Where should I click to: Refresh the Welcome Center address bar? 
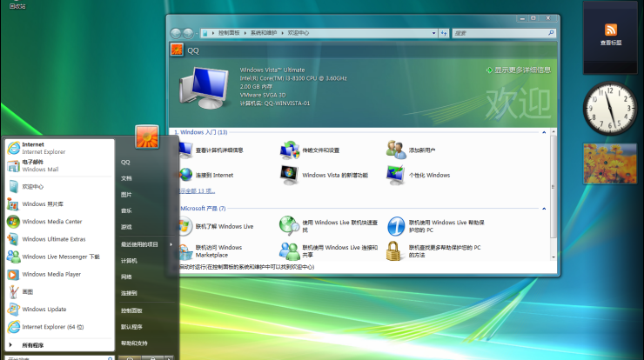click(x=444, y=33)
